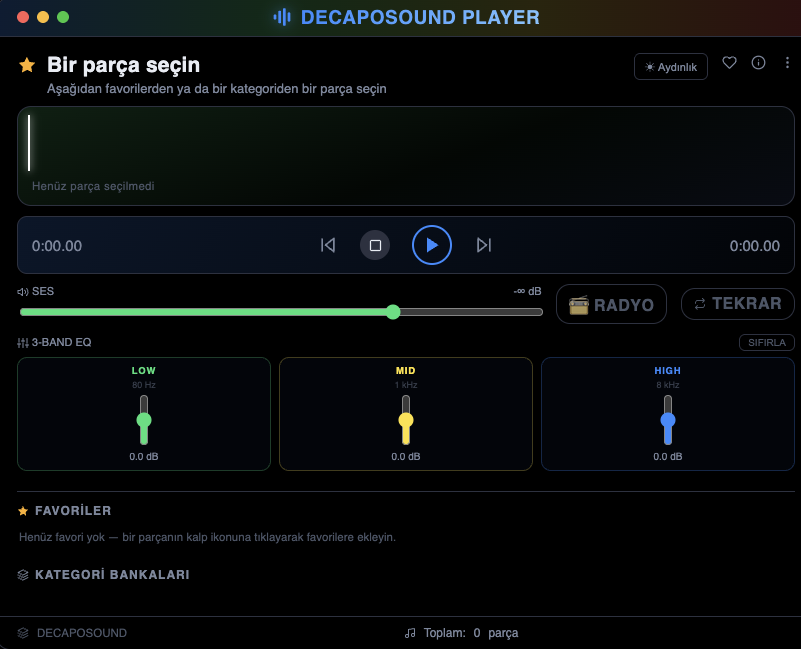Skip to the next track
The height and width of the screenshot is (649, 801).
484,245
